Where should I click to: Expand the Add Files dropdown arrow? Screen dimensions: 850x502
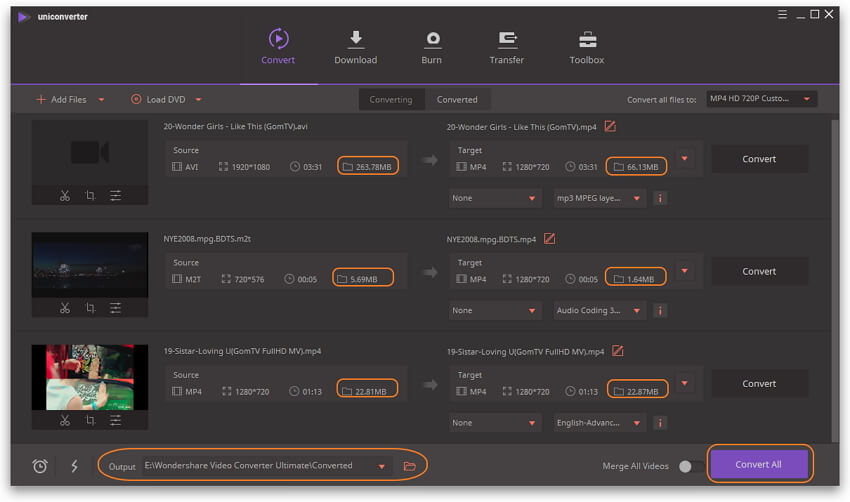[x=101, y=100]
